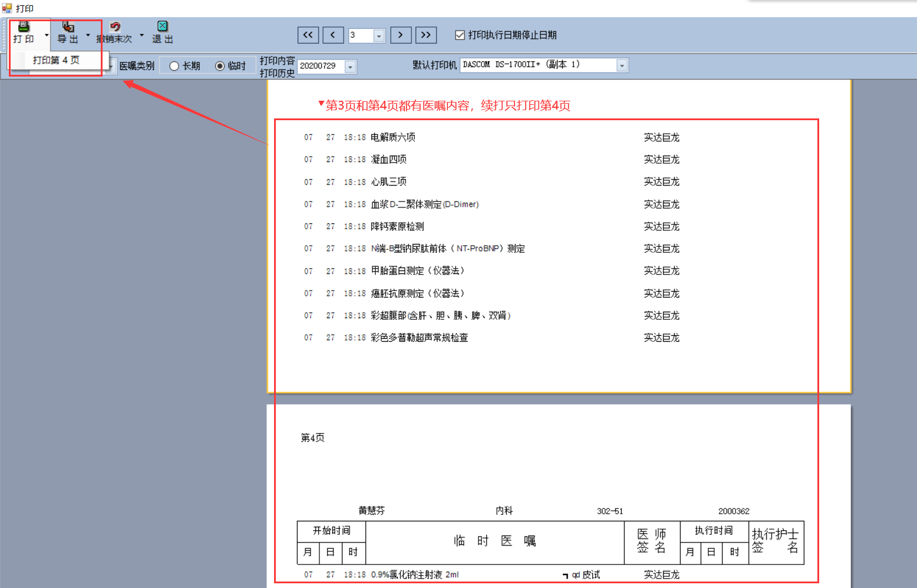917x588 pixels.
Task: Click the 第4页 page label
Action: [x=312, y=437]
